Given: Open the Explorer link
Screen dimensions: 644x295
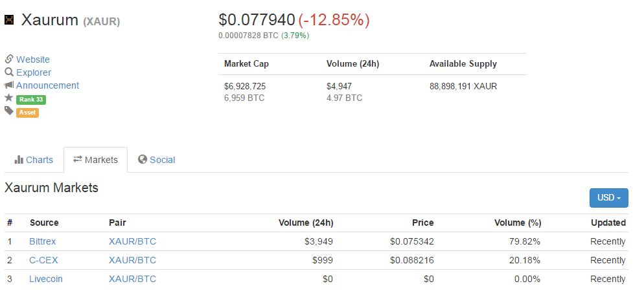Looking at the screenshot, I should click(x=34, y=72).
